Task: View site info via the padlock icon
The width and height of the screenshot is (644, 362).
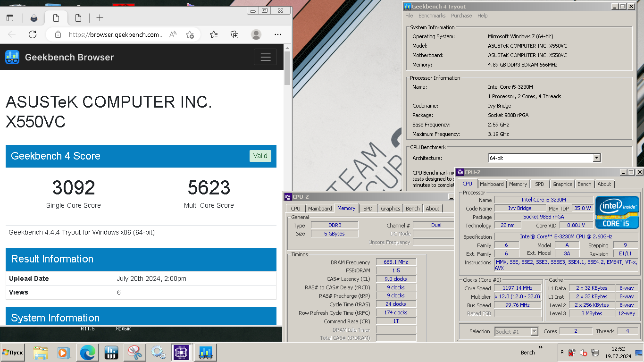Action: coord(58,34)
